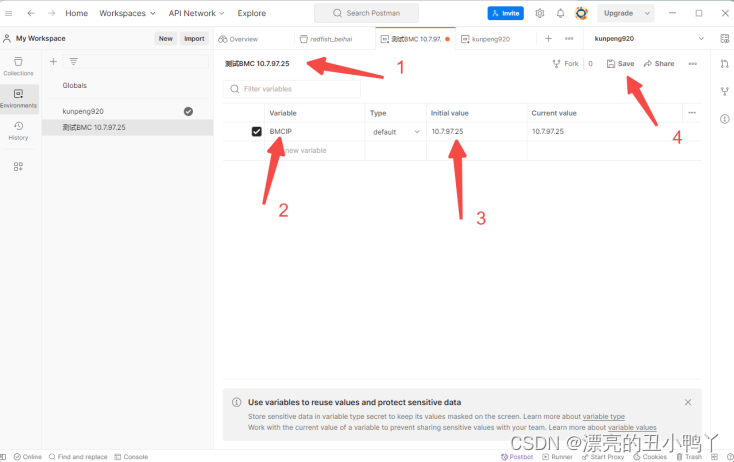Click the Upgrade button

(x=618, y=13)
